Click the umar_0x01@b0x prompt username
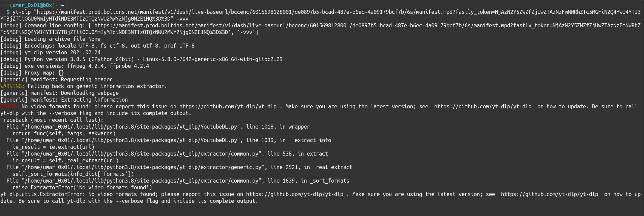Viewport: 644px width, 216px height. (x=32, y=5)
